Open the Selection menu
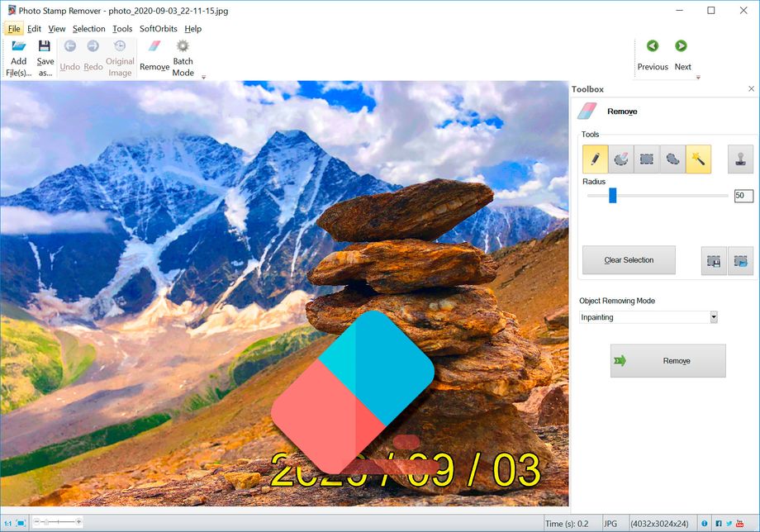This screenshot has width=760, height=532. coord(88,28)
